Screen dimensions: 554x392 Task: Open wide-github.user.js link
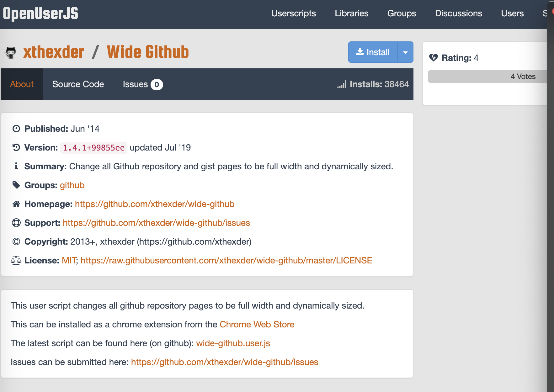pyautogui.click(x=233, y=343)
